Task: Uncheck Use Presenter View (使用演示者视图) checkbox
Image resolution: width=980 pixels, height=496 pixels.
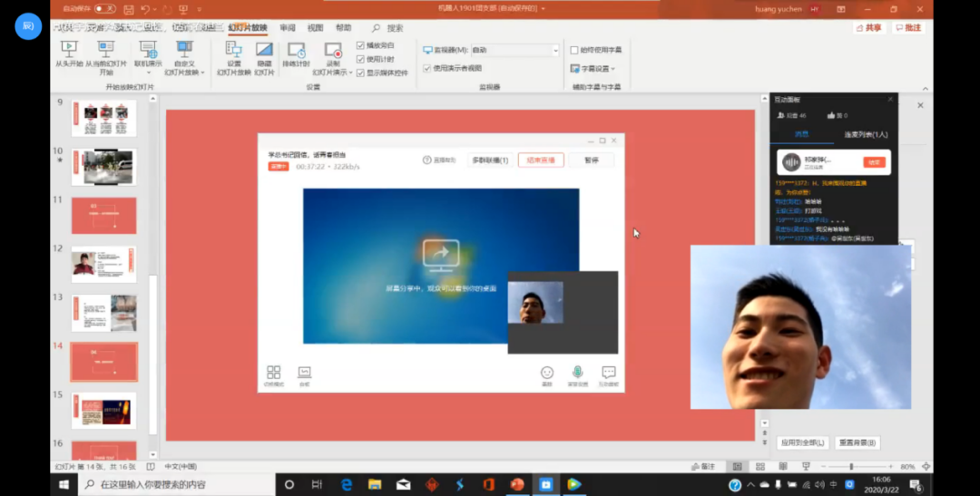Action: click(427, 68)
